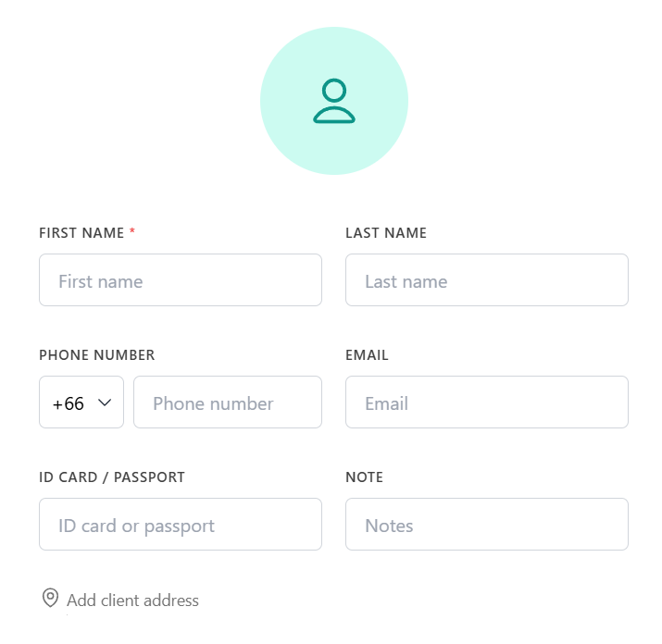This screenshot has height=644, width=662.
Task: Click the EMAIL field label
Action: (x=367, y=355)
